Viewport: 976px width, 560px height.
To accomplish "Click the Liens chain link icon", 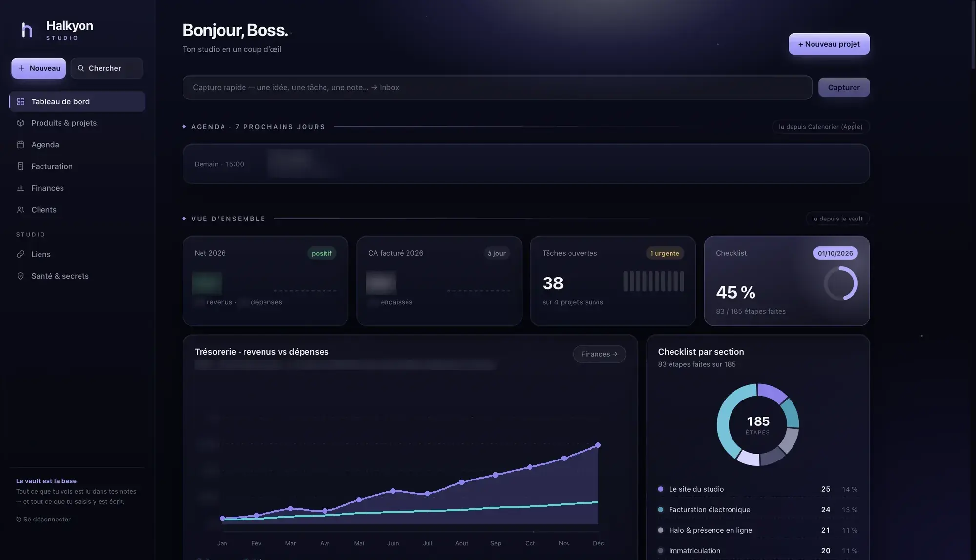I will click(x=20, y=254).
